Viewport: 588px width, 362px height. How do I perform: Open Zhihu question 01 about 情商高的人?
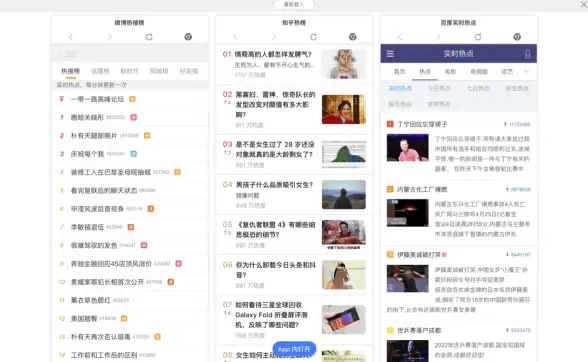pyautogui.click(x=273, y=54)
